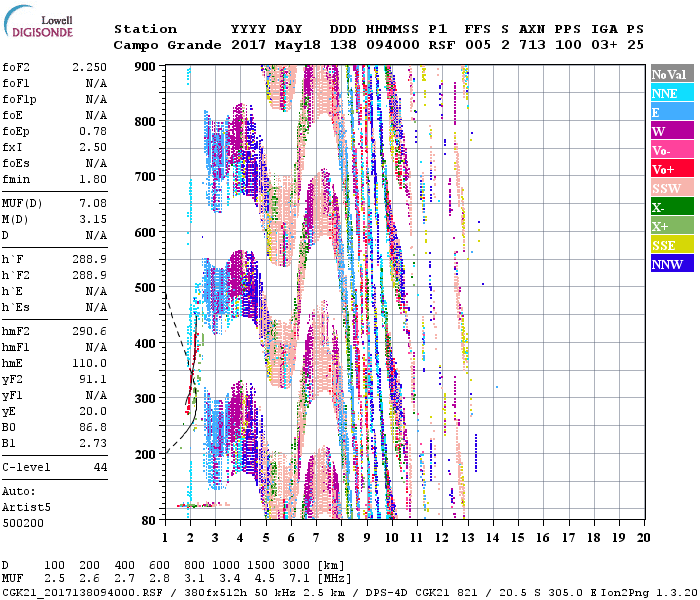Click the X- dark green legend swatch
Image resolution: width=700 pixels, height=600 pixels.
coord(671,207)
